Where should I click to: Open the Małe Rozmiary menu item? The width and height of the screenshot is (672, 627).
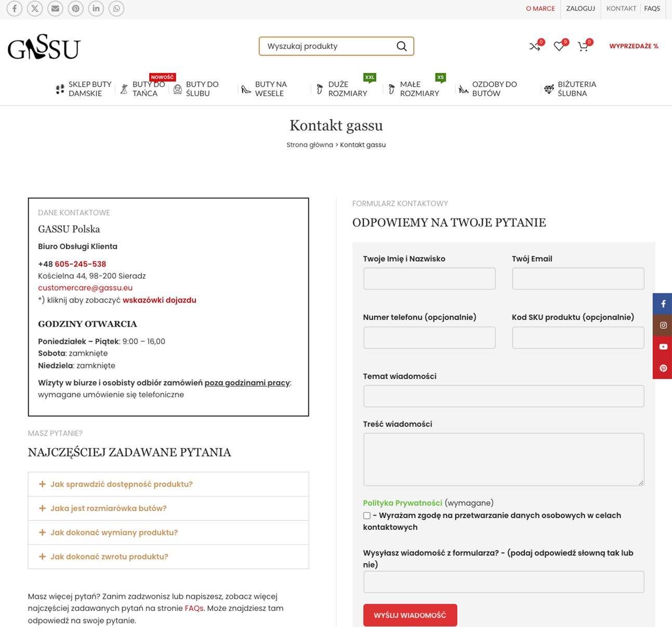[419, 89]
